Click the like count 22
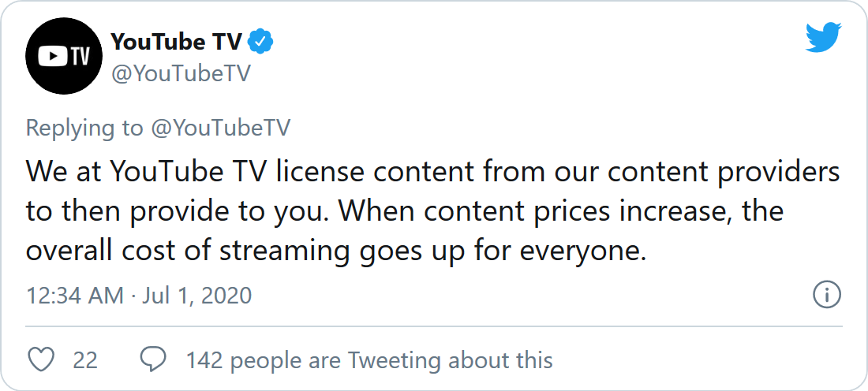Viewport: 868px width, 391px height. click(x=85, y=360)
